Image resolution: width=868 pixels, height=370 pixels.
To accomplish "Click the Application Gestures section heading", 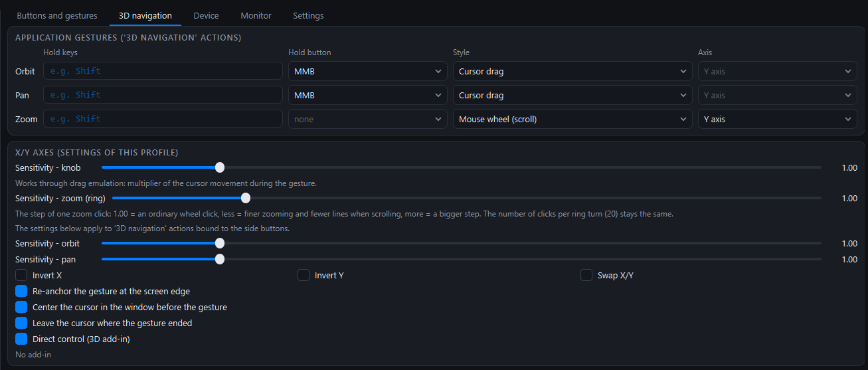I will (128, 38).
